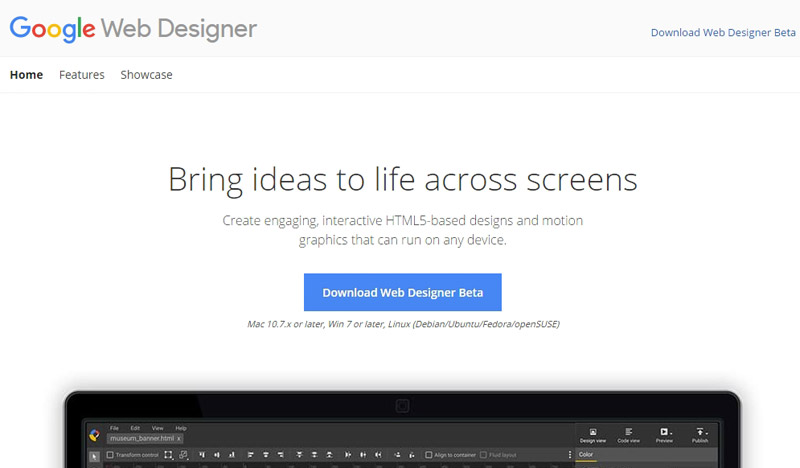Click the distribute bottom edges icon
This screenshot has height=468, width=800.
point(330,455)
